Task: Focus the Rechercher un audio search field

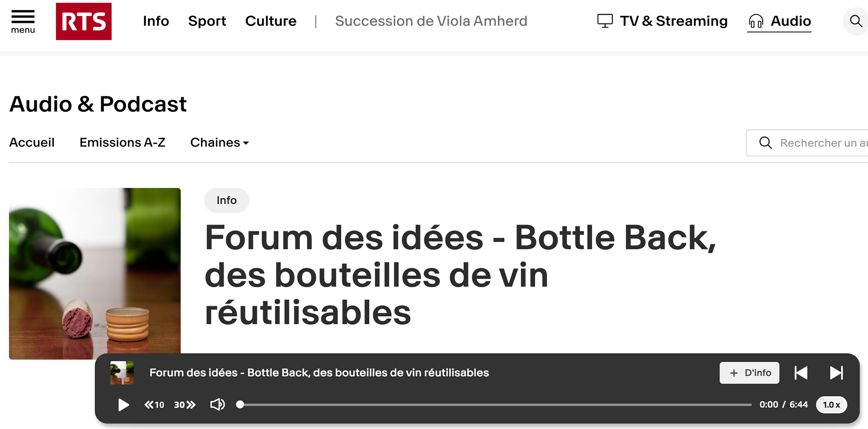Action: pos(807,143)
